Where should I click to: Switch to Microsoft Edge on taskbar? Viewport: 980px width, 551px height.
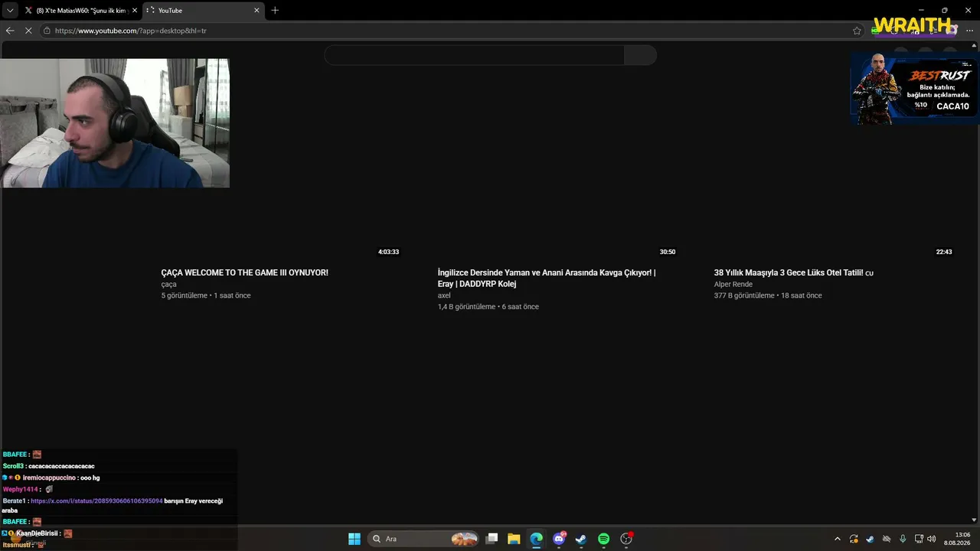(536, 539)
